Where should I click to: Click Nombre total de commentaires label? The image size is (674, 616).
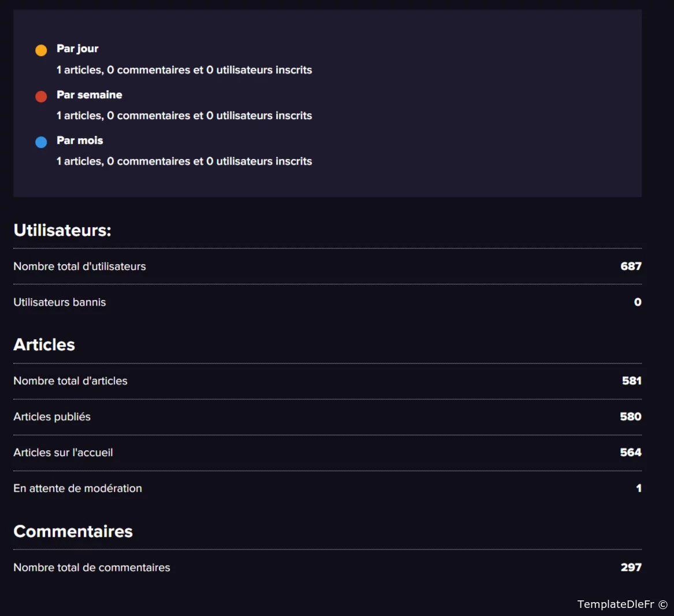point(92,567)
